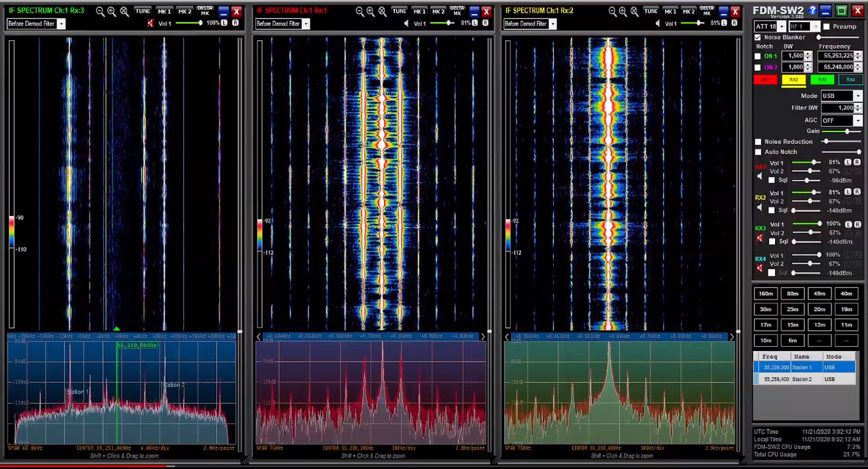The height and width of the screenshot is (469, 868).
Task: Click the speaker icon in Rx:1 spectrum window
Action: click(406, 23)
